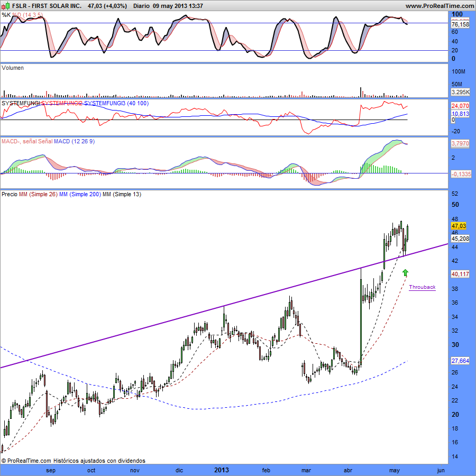The width and height of the screenshot is (476, 476).
Task: Click the 100 stochastic axis label
Action: (457, 14)
